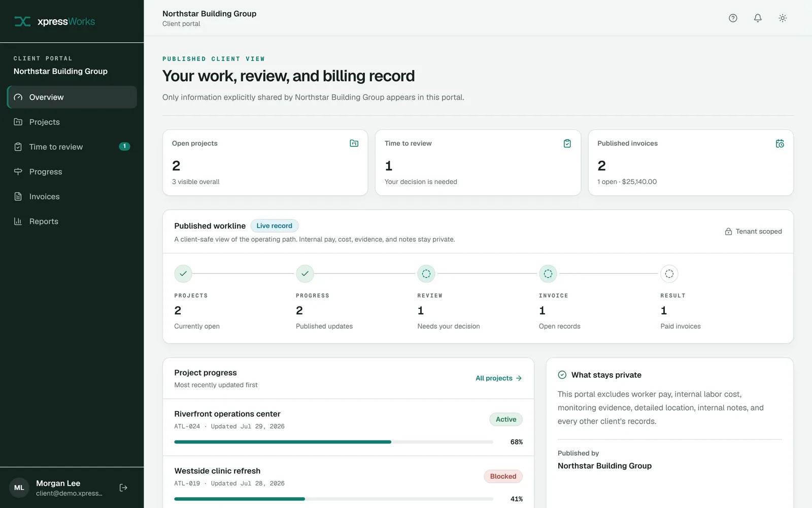Click the Time to review summary card

478,163
